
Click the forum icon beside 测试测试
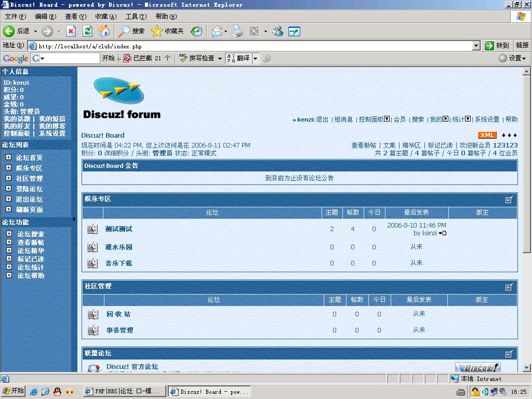(92, 229)
